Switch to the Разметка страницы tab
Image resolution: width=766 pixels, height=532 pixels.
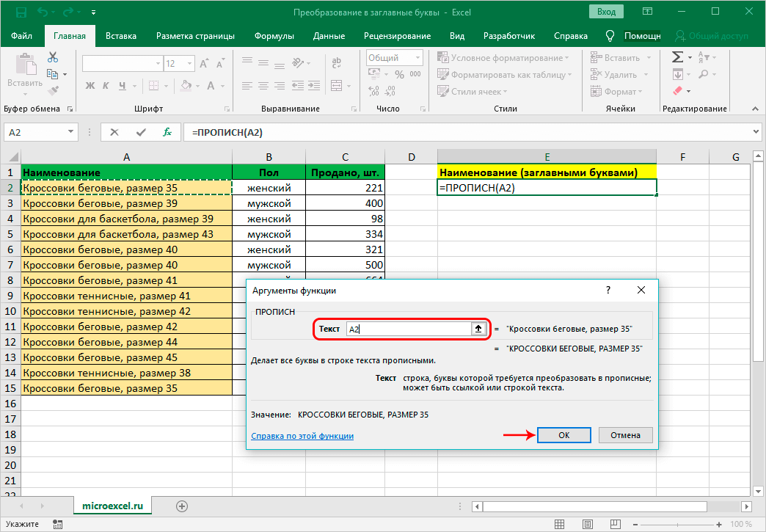tap(195, 36)
